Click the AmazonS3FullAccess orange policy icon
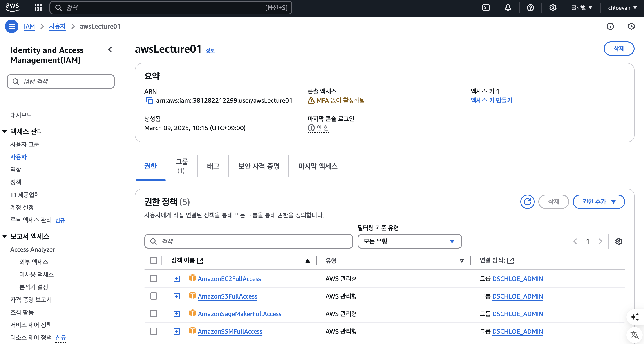 (x=192, y=295)
